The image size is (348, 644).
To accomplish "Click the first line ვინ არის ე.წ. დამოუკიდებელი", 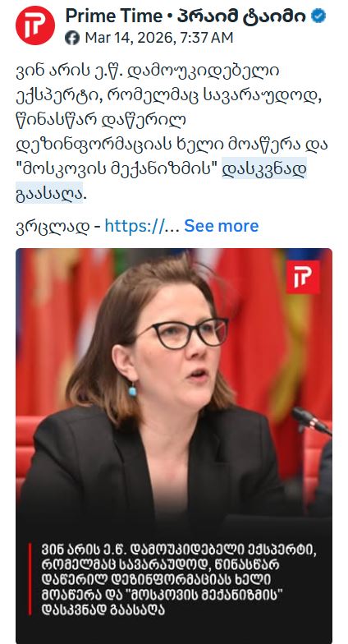I will click(148, 71).
